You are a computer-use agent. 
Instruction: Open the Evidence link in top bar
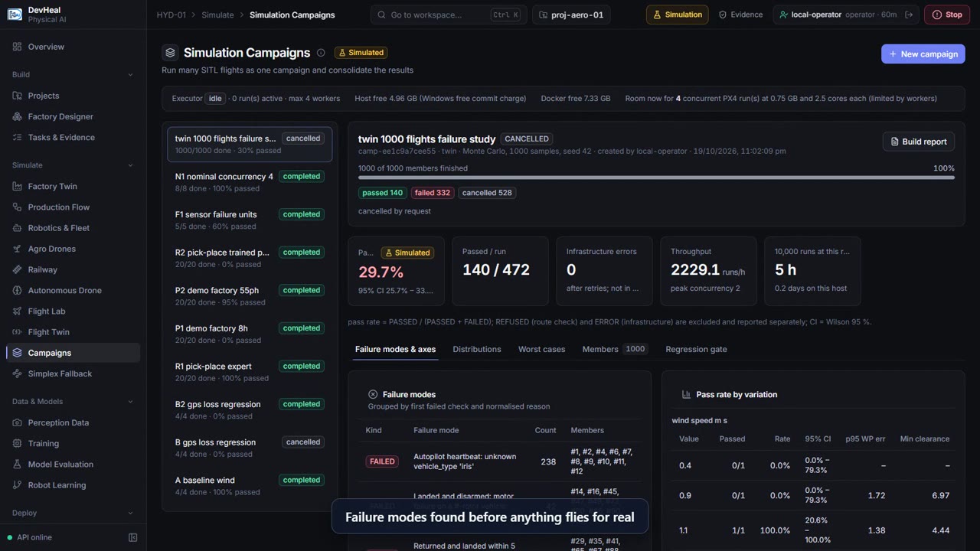coord(740,15)
